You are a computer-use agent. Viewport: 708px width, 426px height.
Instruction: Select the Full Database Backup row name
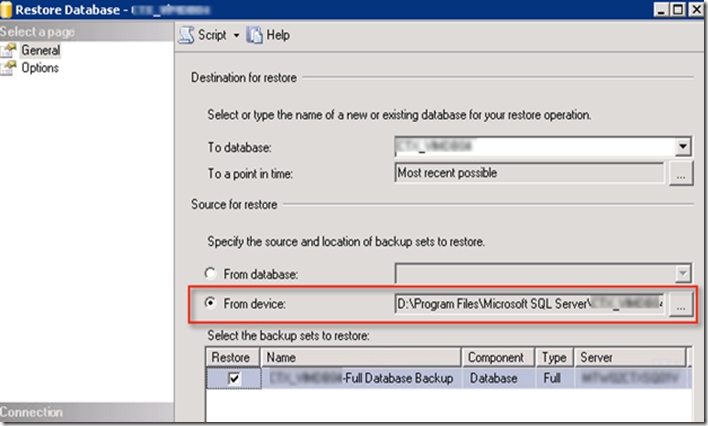click(362, 378)
